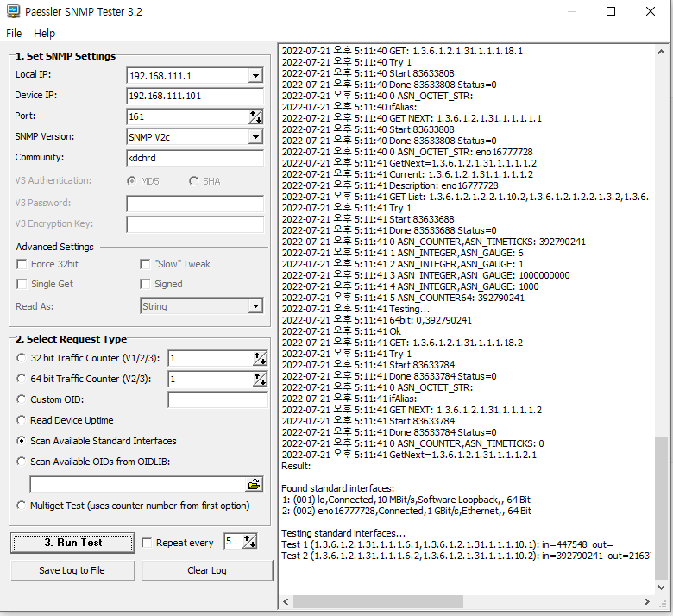The image size is (673, 616).
Task: Enable the Force 32bit checkbox
Action: pos(22,264)
